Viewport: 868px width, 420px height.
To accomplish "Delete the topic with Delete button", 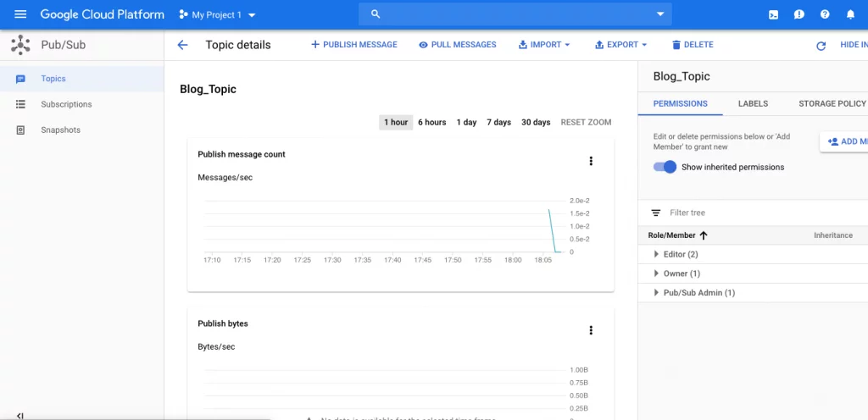I will point(693,45).
